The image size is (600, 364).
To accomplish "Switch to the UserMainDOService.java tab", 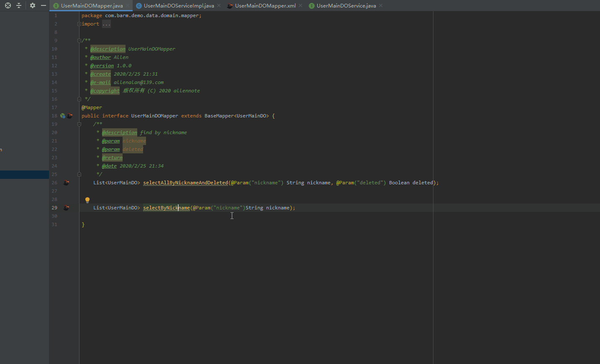I will click(x=346, y=6).
